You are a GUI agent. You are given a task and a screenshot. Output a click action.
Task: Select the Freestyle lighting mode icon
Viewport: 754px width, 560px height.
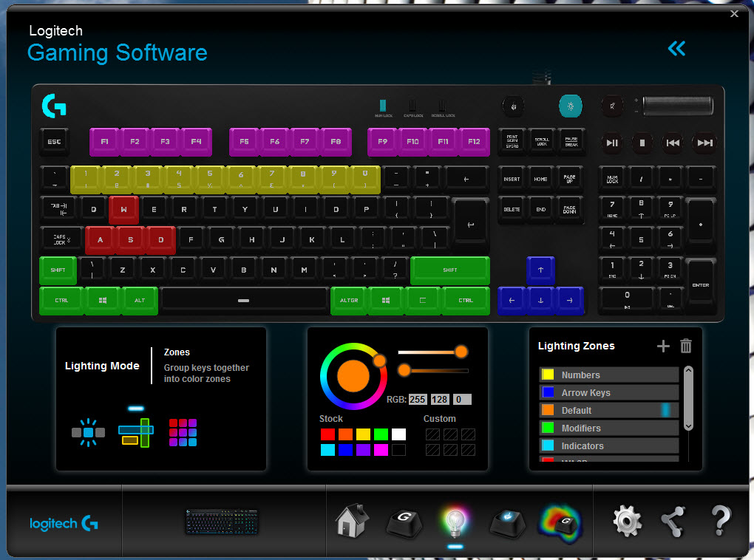tap(88, 433)
